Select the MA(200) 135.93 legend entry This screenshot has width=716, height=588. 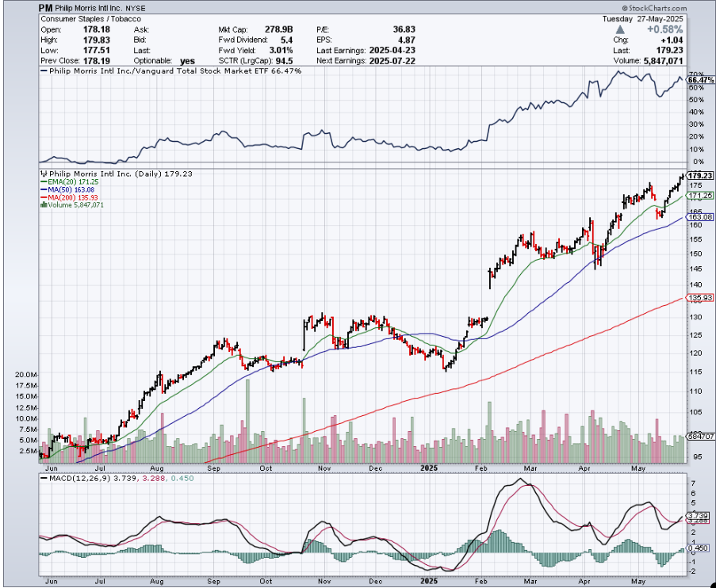click(x=69, y=197)
